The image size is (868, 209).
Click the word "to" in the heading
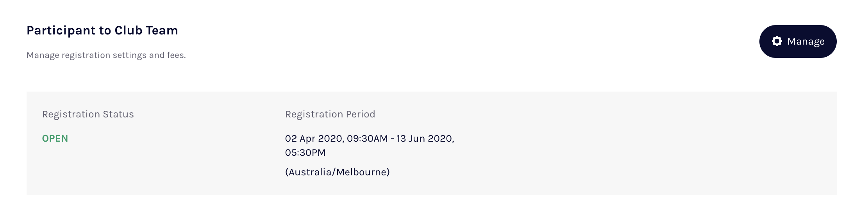click(105, 31)
